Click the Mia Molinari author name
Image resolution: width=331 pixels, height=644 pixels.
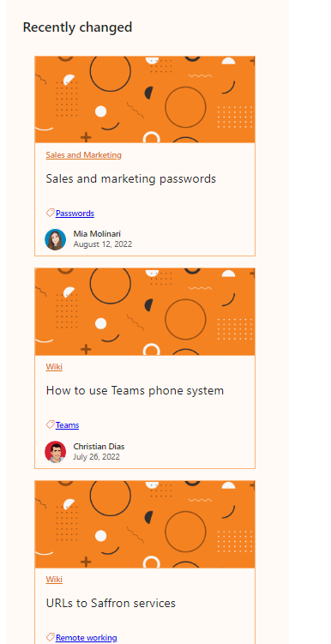point(97,234)
